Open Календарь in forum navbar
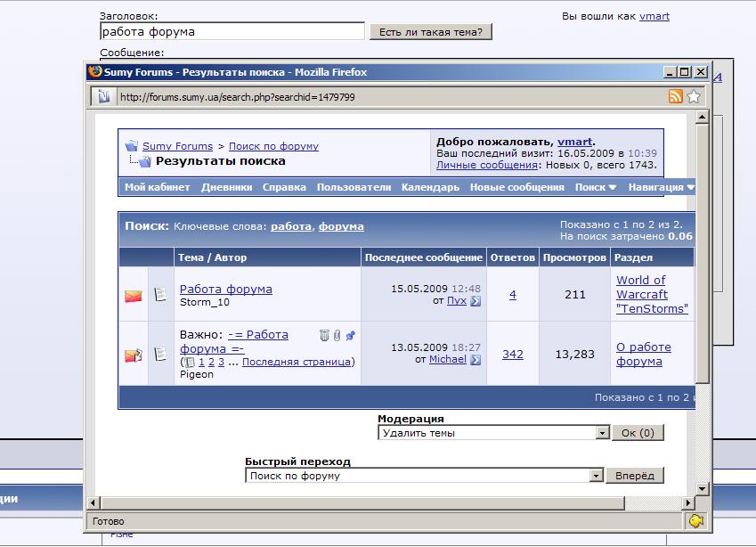 pos(430,187)
